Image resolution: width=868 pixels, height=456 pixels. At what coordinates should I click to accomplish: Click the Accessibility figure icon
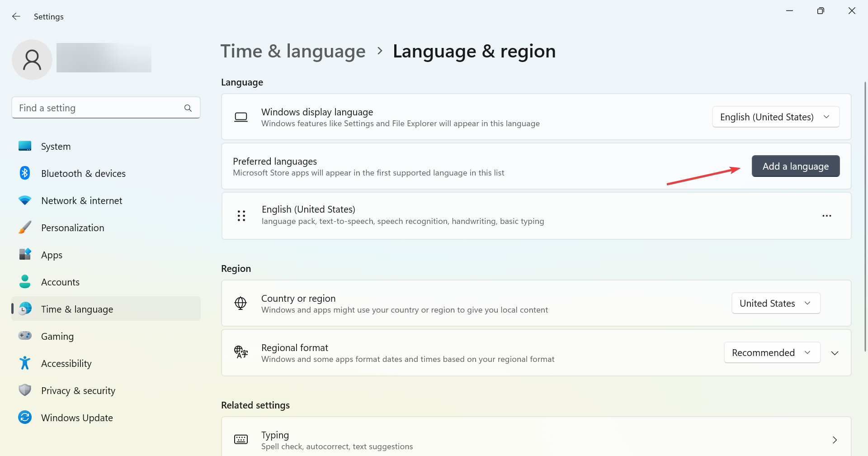(x=25, y=363)
